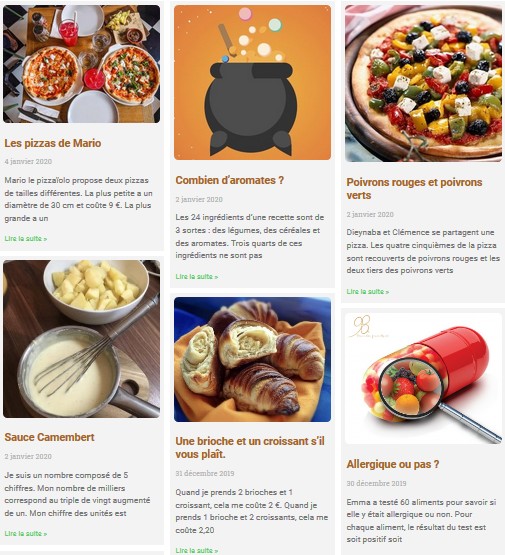Click Lire la suite under pizzas de Mario

point(25,239)
